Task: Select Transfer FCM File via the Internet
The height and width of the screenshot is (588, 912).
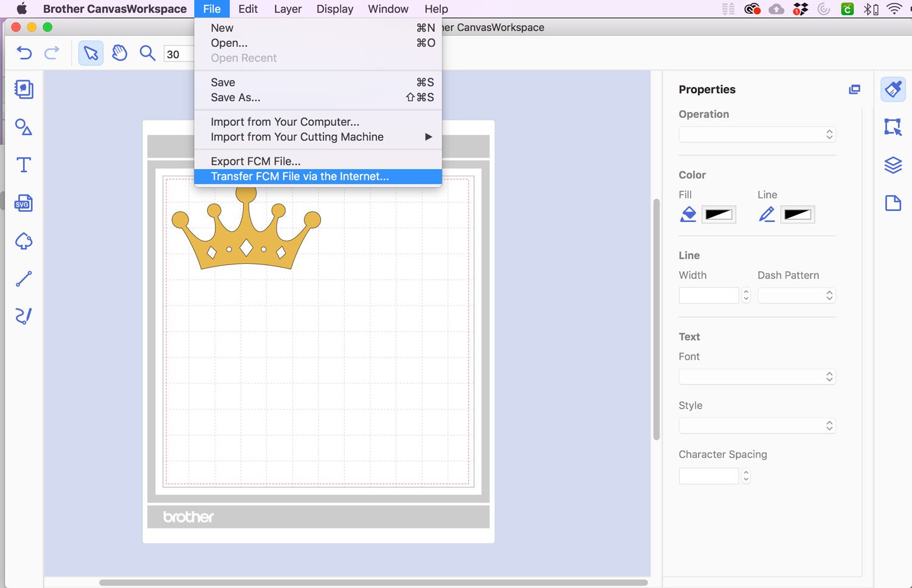Action: coord(299,176)
